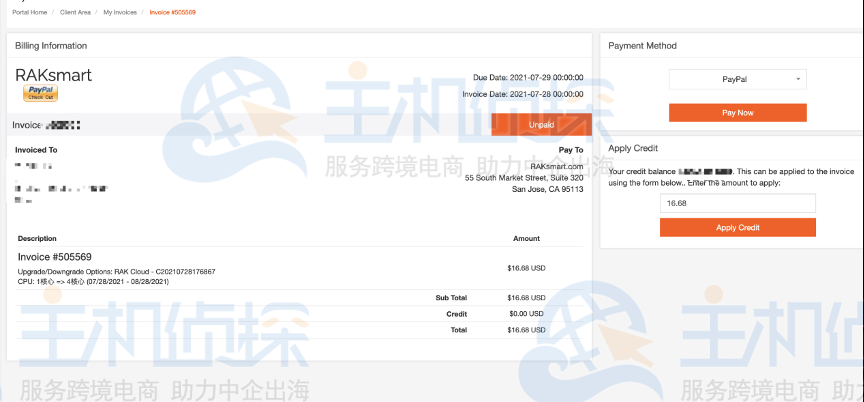Click the PayPal Check Out logo icon
Image resolution: width=864 pixels, height=402 pixels.
click(40, 93)
